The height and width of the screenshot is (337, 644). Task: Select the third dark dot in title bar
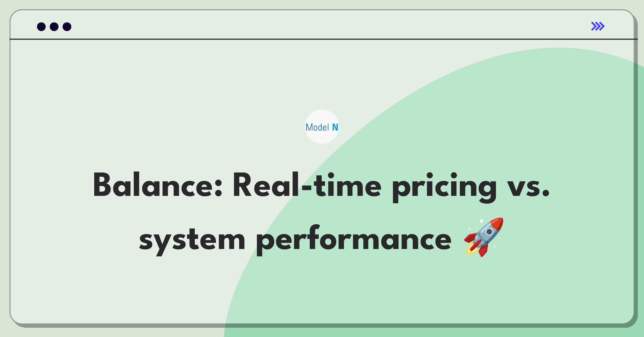[67, 27]
